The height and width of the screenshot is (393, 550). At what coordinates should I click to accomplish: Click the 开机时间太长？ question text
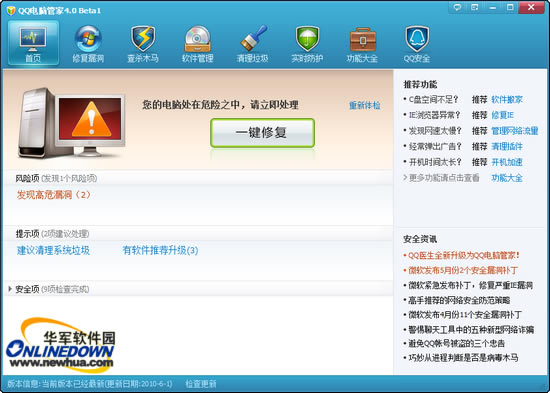[x=435, y=162]
